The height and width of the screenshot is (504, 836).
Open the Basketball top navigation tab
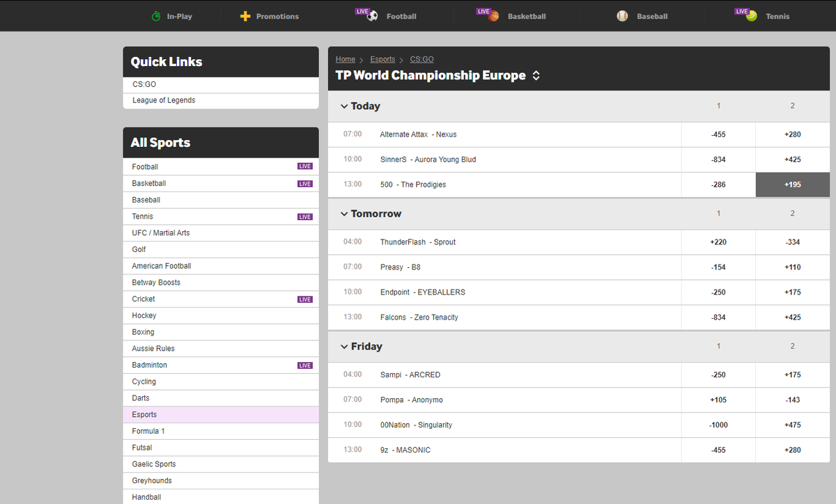[x=511, y=16]
